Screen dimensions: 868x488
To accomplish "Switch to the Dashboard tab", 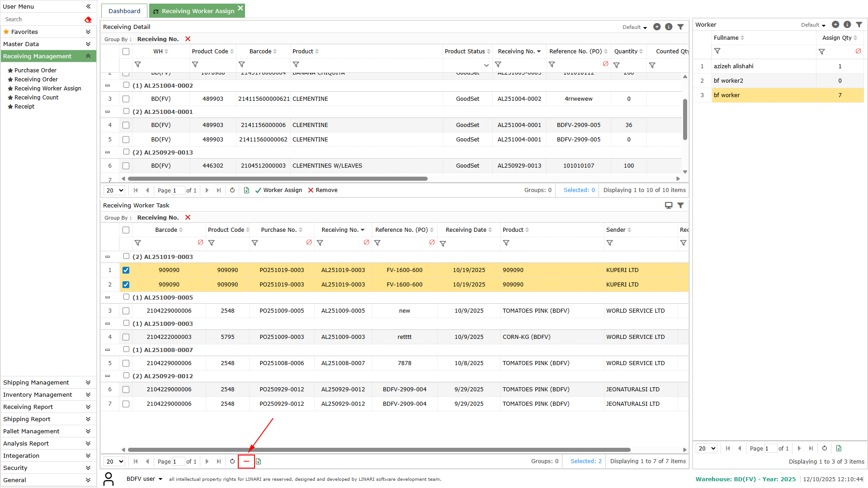I will [x=124, y=11].
